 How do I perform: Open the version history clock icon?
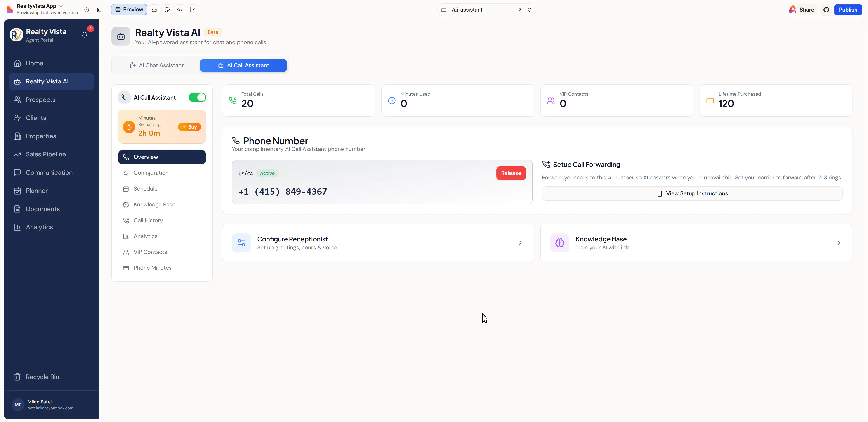(87, 10)
